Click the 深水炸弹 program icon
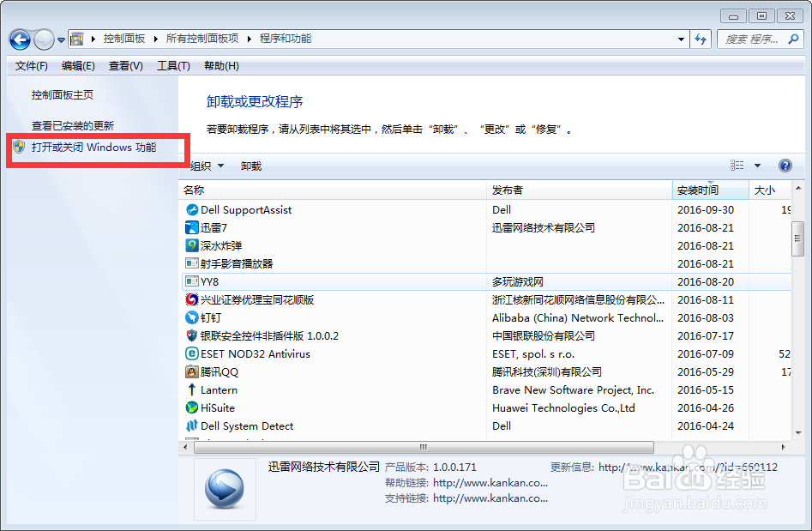Viewport: 812px width, 531px height. click(x=192, y=245)
